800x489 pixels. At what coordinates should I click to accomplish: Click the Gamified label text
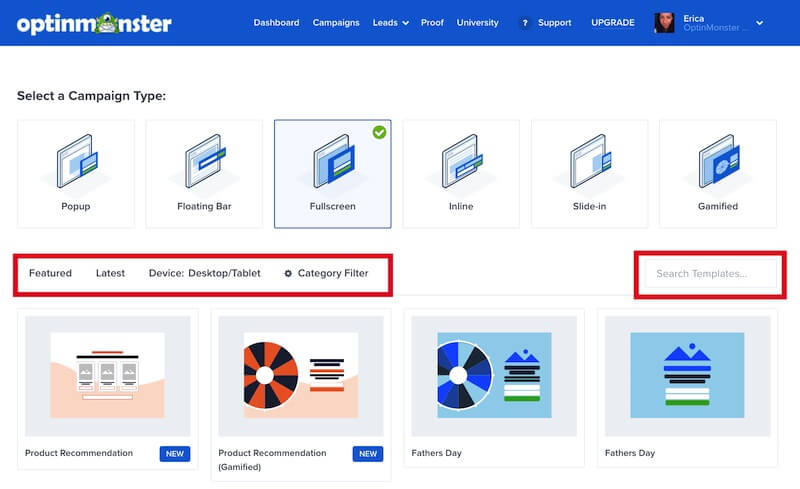pyautogui.click(x=718, y=206)
